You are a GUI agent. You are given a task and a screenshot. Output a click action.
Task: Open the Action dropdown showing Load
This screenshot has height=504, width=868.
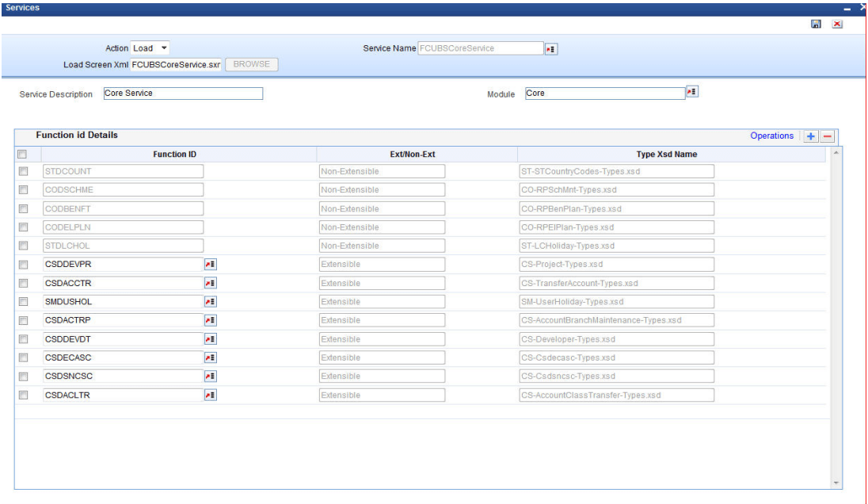point(150,48)
